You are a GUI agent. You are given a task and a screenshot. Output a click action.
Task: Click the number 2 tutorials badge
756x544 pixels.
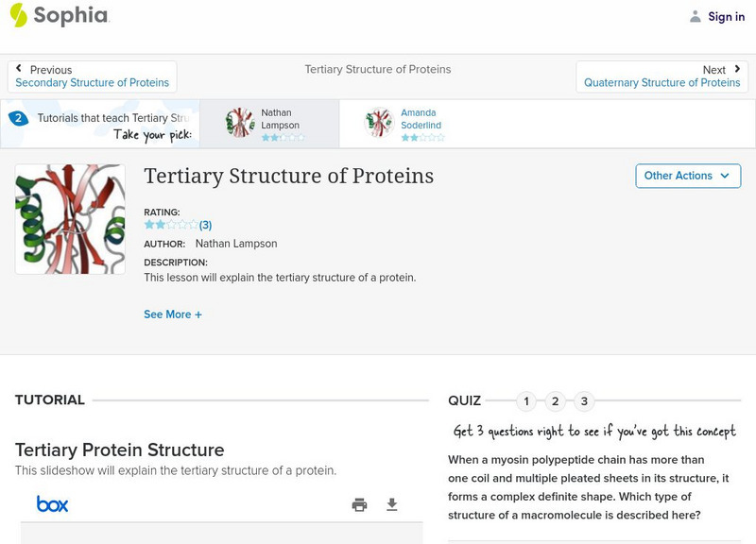coord(18,119)
